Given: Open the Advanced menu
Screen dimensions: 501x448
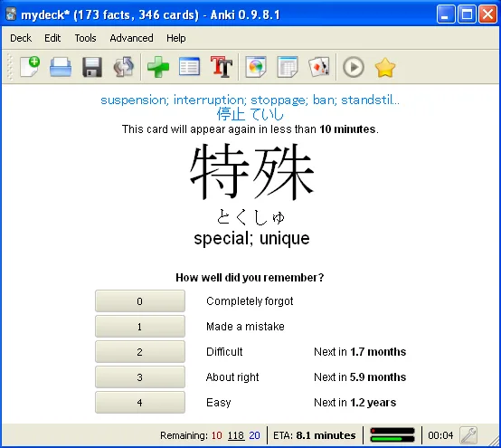Looking at the screenshot, I should tap(131, 38).
